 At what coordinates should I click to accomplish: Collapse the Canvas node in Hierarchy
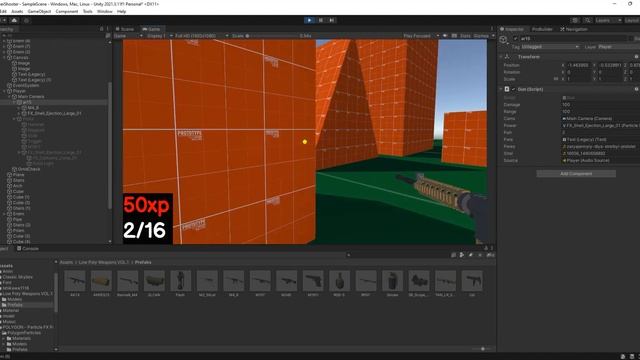(x=4, y=58)
